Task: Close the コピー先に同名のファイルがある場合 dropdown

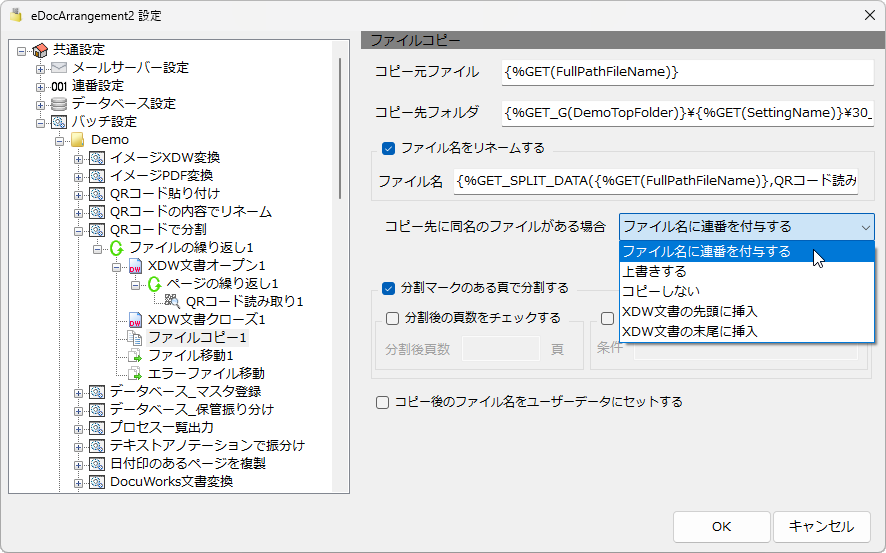Action: (x=865, y=228)
